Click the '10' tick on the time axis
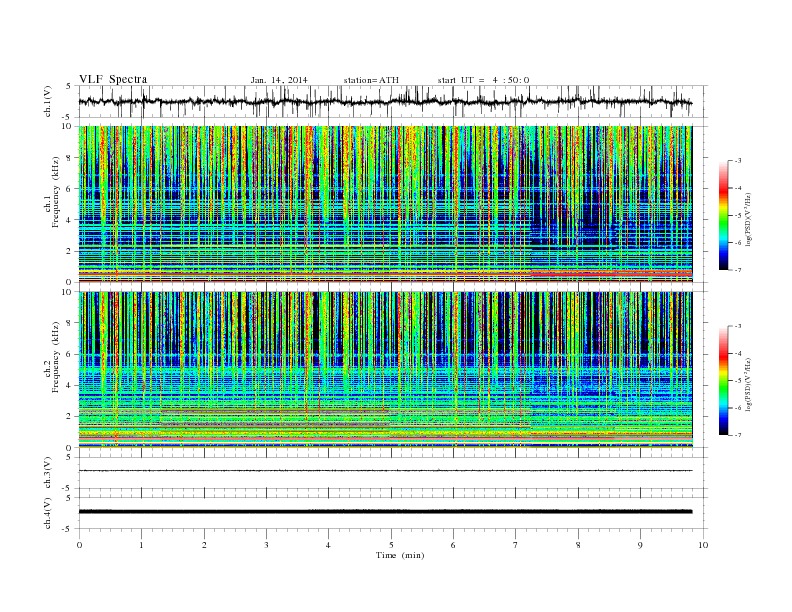 point(703,545)
